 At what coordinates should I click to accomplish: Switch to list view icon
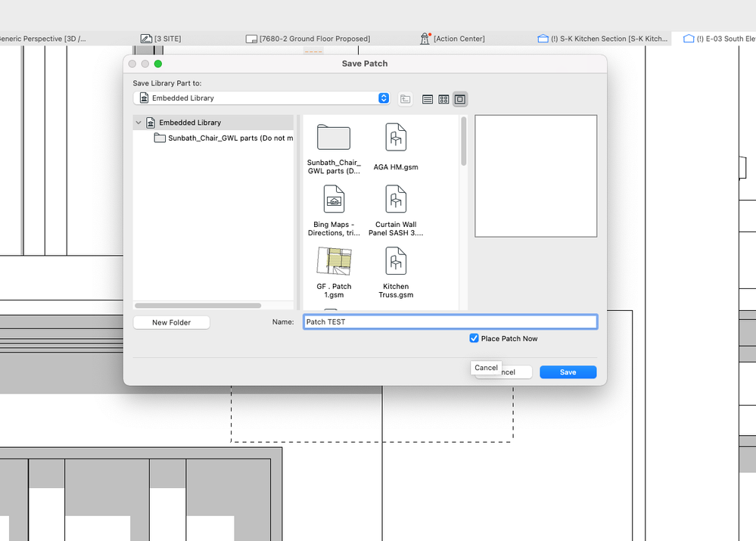pyautogui.click(x=427, y=99)
